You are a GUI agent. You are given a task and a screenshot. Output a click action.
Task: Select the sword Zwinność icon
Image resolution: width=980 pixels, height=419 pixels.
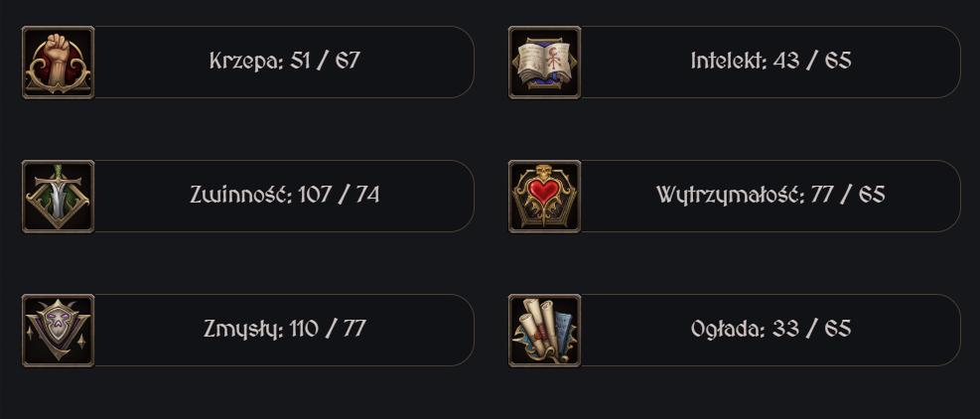pyautogui.click(x=59, y=197)
